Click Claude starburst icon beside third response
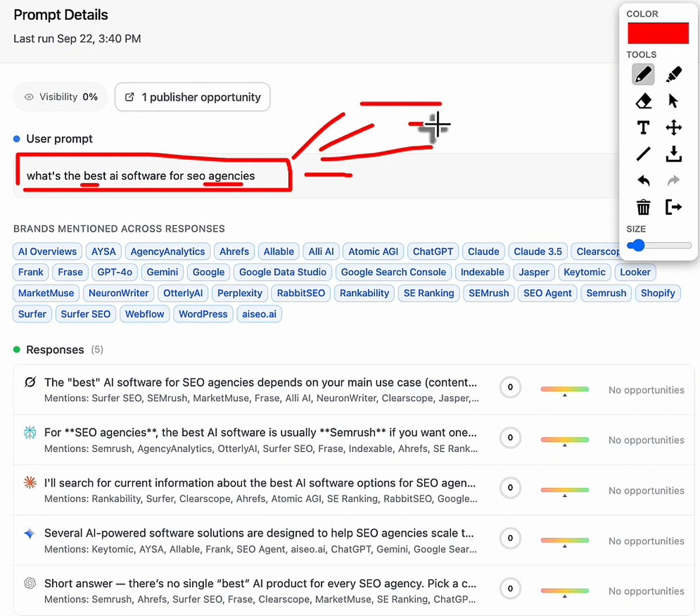The image size is (700, 616). point(30,482)
